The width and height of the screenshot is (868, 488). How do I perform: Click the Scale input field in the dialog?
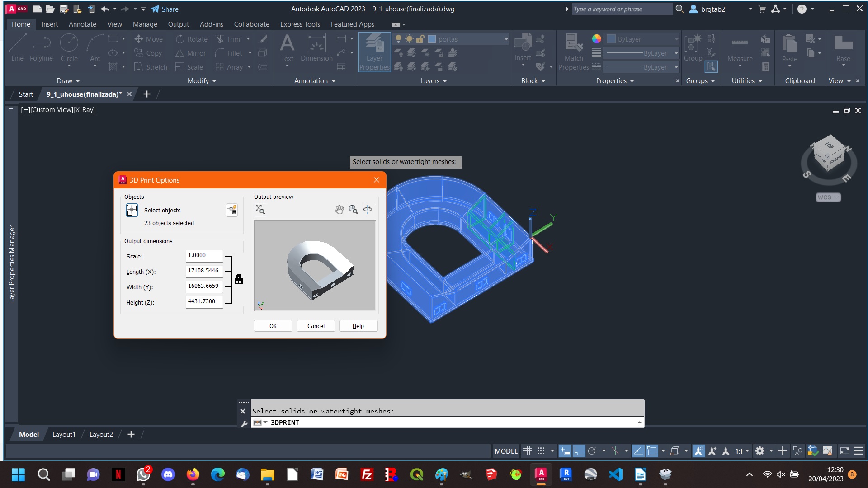[x=204, y=256]
